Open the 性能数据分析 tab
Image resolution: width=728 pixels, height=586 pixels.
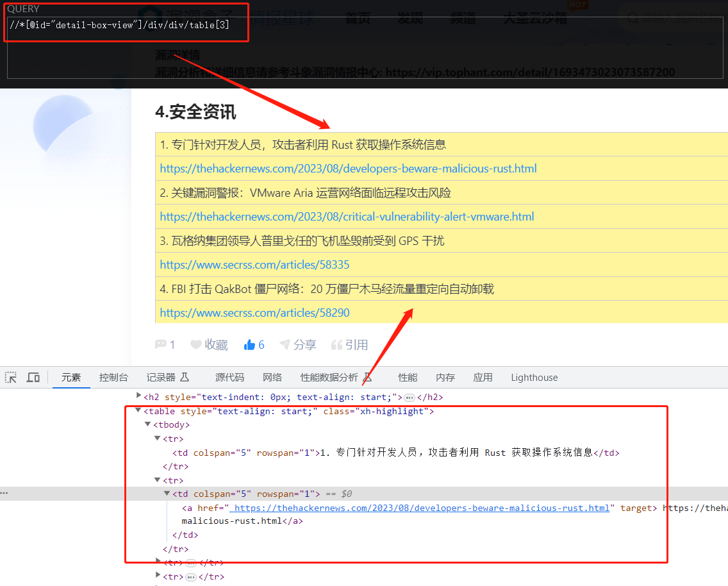336,378
